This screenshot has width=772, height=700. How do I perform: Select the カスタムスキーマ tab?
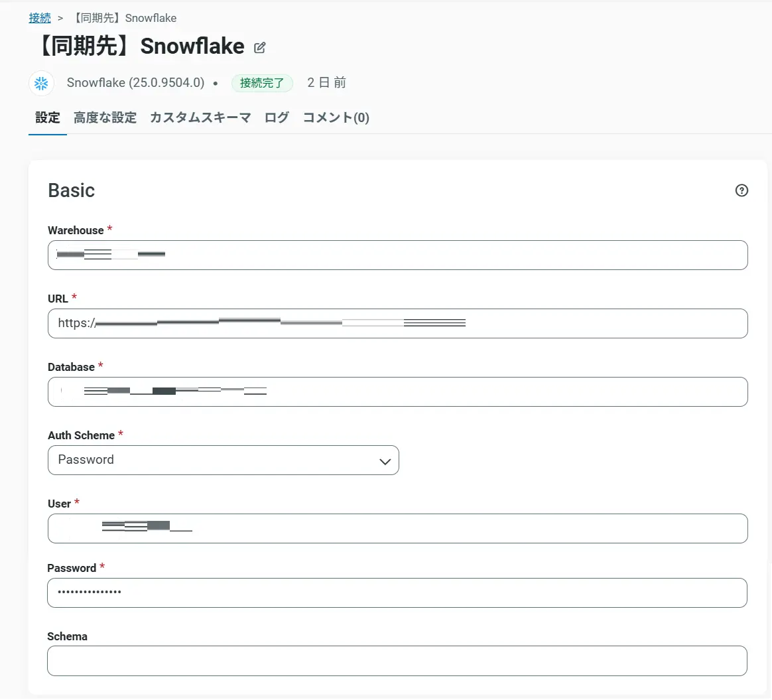point(200,118)
